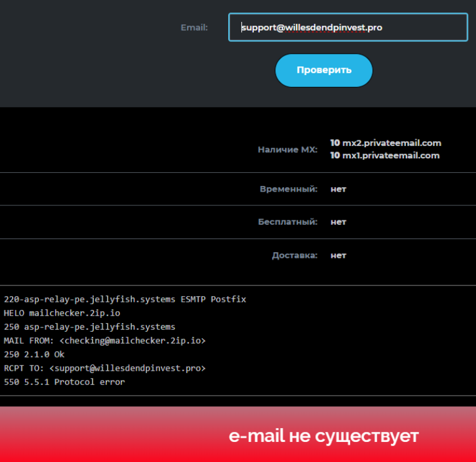Click the Бесплатный row label
Screen dimensions: 476x462
(288, 222)
